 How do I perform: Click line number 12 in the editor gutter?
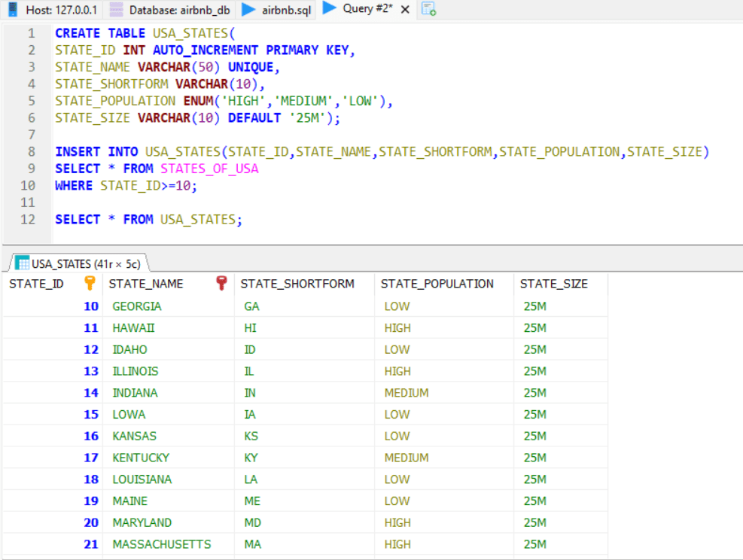(x=28, y=219)
